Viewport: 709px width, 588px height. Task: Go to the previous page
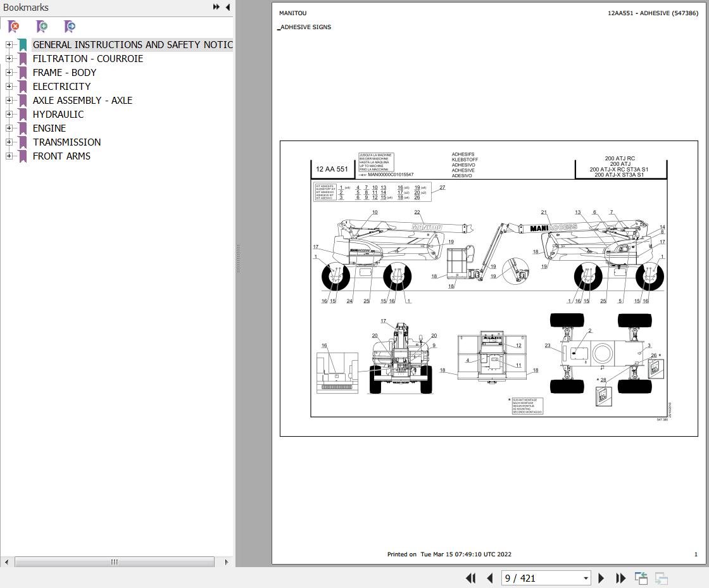(490, 578)
